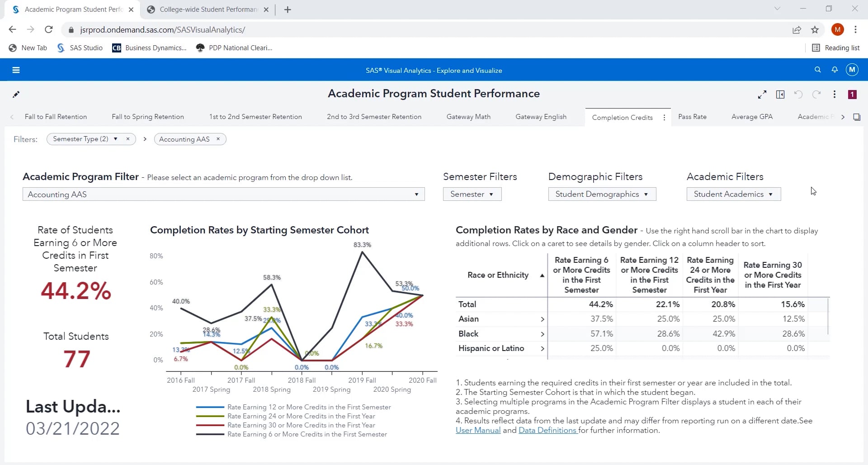Open the Student Demographics dropdown
The height and width of the screenshot is (465, 868).
(602, 194)
